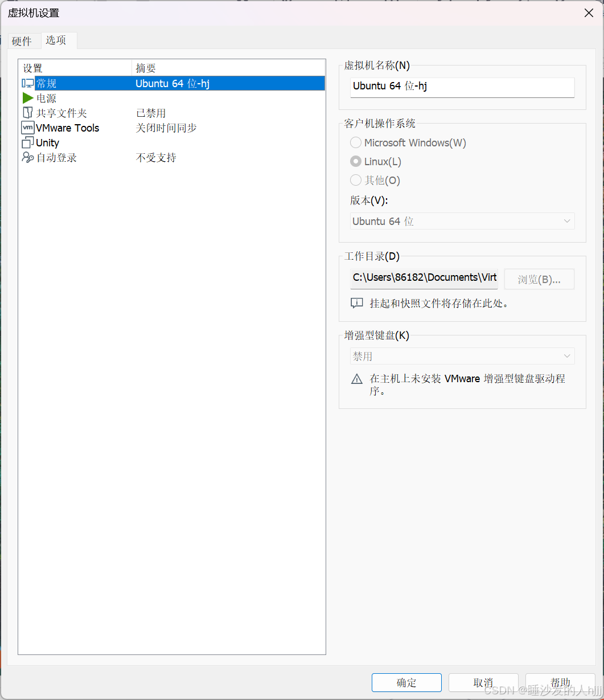Select the Microsoft Windows(W) radio button
Image resolution: width=604 pixels, height=700 pixels.
356,143
